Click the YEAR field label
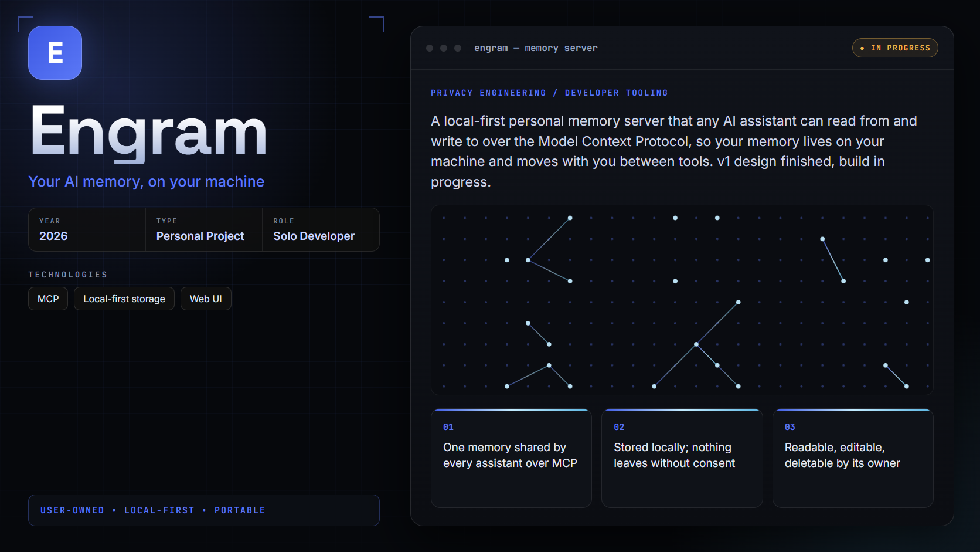 click(x=50, y=221)
